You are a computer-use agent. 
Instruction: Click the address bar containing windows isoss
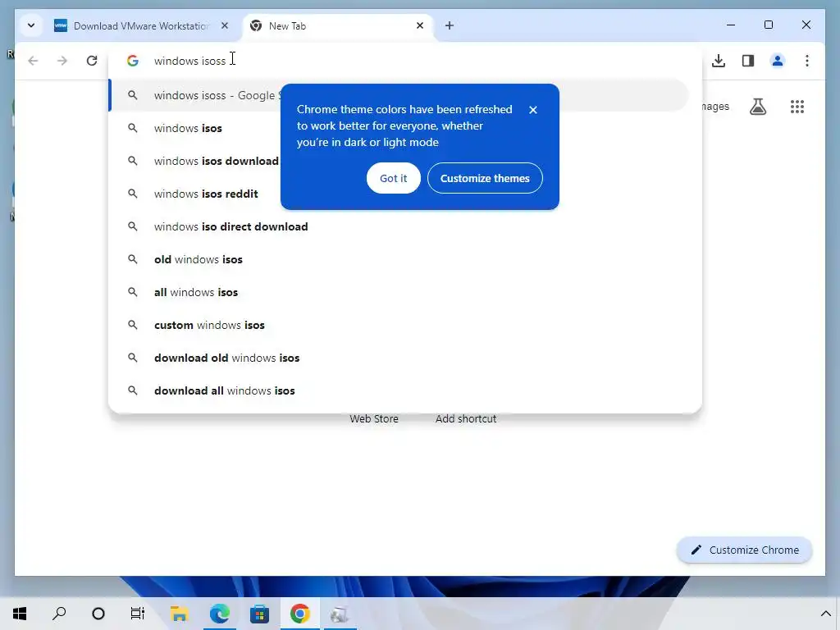[405, 61]
